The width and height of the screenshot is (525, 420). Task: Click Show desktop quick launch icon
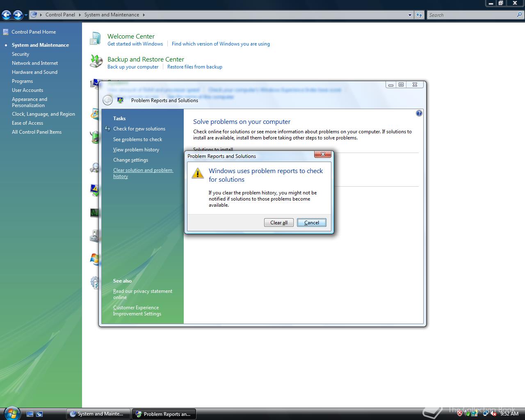pos(30,414)
